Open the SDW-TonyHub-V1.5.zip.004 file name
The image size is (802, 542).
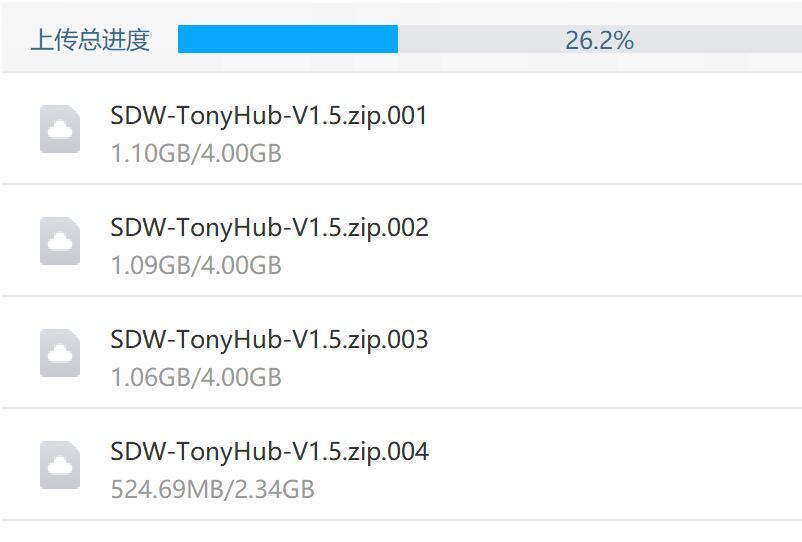[269, 452]
